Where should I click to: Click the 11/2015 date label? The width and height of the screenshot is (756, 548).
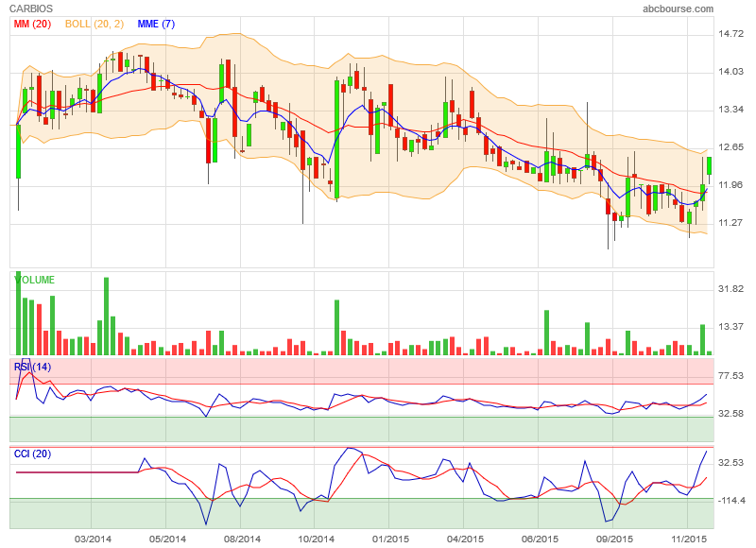pyautogui.click(x=689, y=539)
